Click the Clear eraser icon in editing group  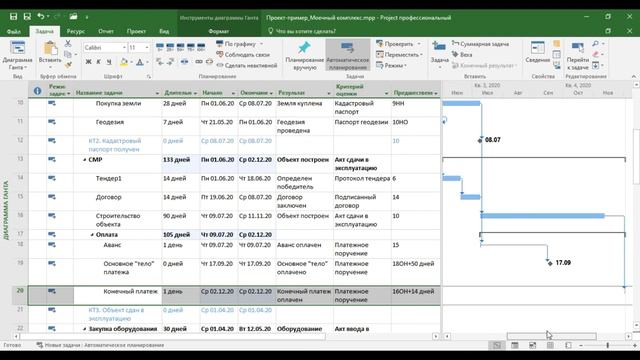[596, 54]
